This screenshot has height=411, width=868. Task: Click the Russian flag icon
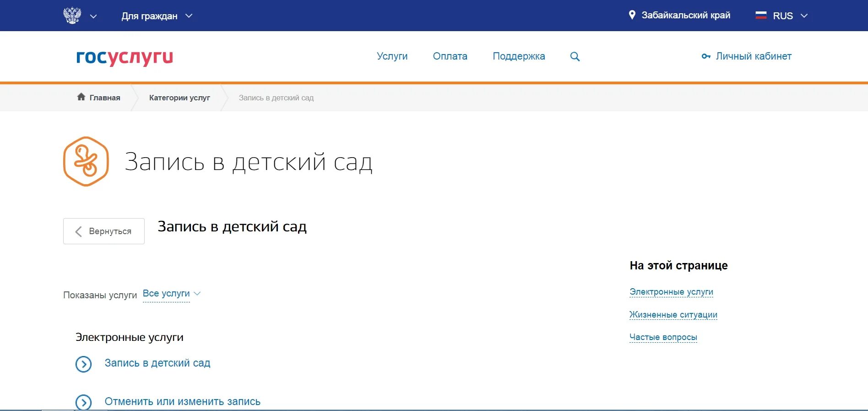click(761, 15)
